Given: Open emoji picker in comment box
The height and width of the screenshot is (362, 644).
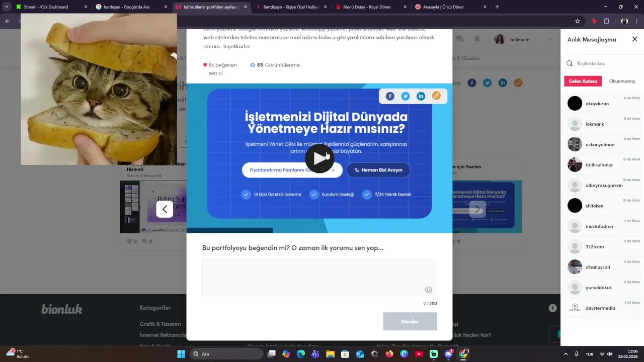Looking at the screenshot, I should coord(429,290).
